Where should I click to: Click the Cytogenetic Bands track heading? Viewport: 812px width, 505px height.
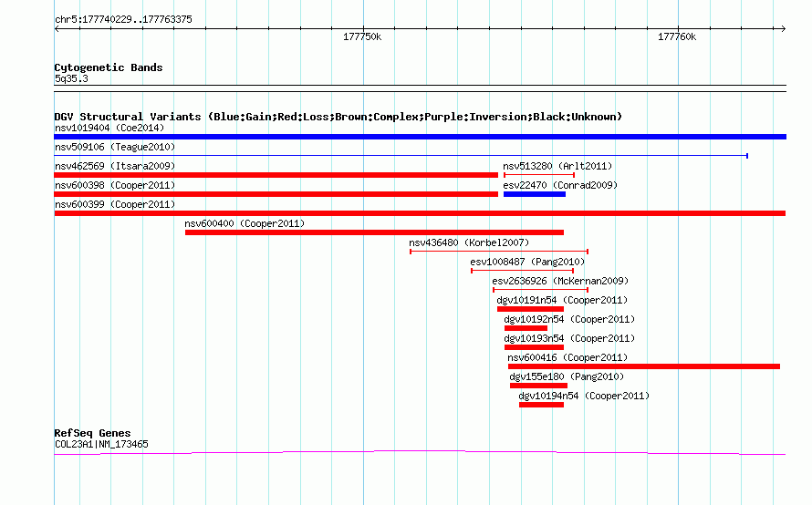[x=109, y=67]
